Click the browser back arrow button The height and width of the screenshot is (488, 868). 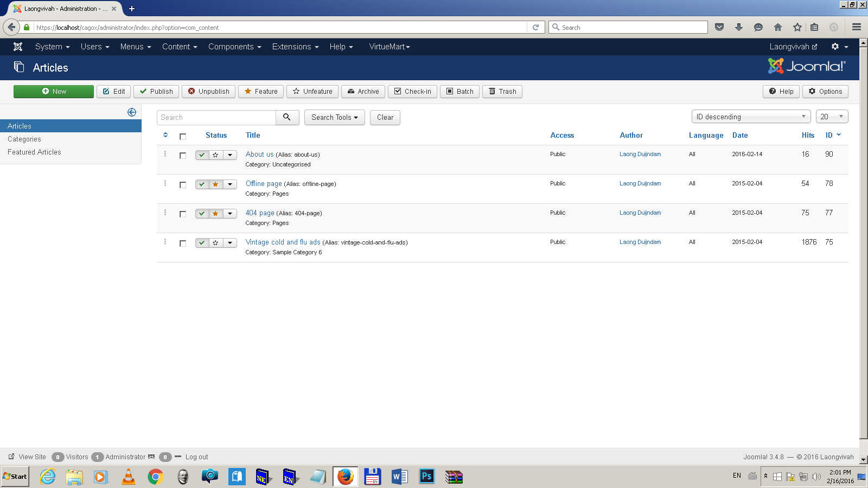coord(11,27)
